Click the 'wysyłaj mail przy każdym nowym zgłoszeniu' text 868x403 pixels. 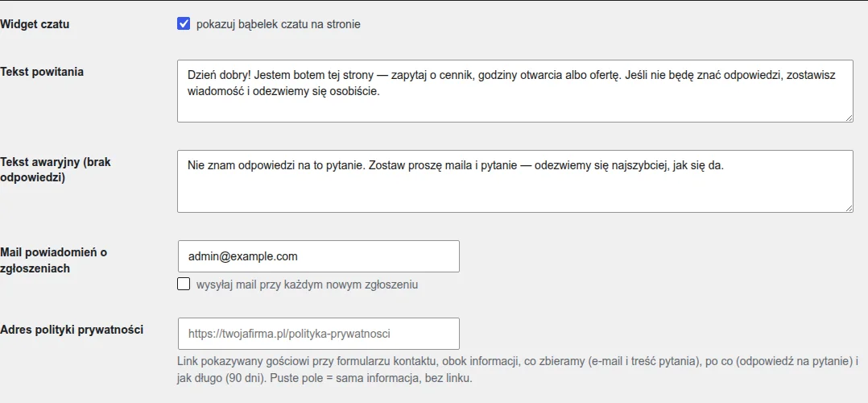click(x=308, y=285)
